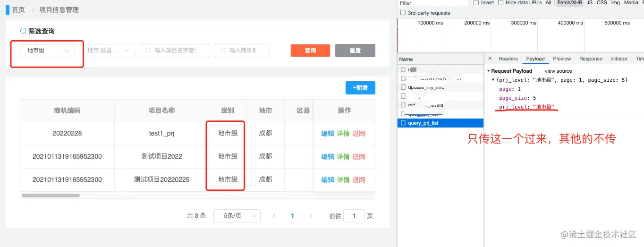644x247 pixels.
Task: Click 退网 for 测试项目2022 row
Action: 359,157
